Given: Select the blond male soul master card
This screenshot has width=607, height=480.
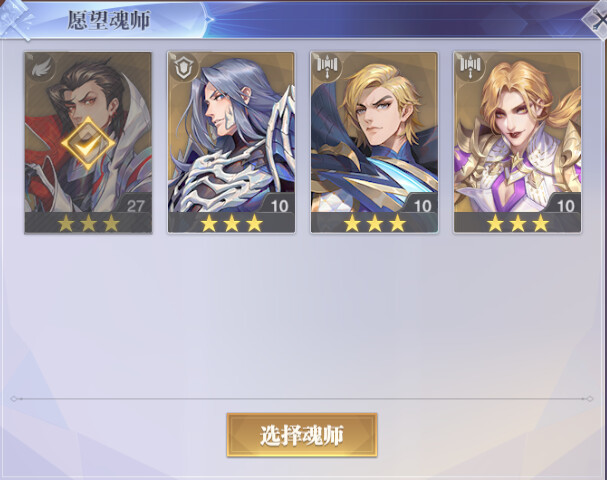Looking at the screenshot, I should [x=374, y=142].
